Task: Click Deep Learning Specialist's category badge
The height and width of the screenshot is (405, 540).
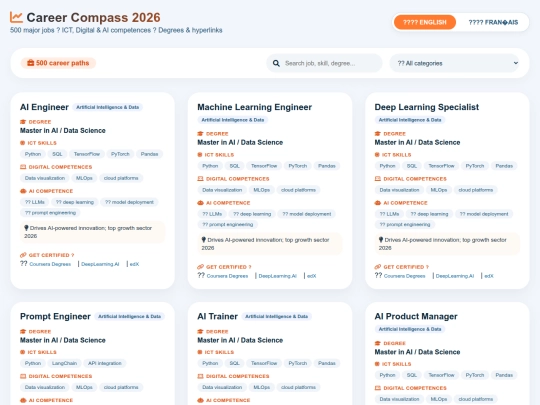Action: [x=410, y=120]
